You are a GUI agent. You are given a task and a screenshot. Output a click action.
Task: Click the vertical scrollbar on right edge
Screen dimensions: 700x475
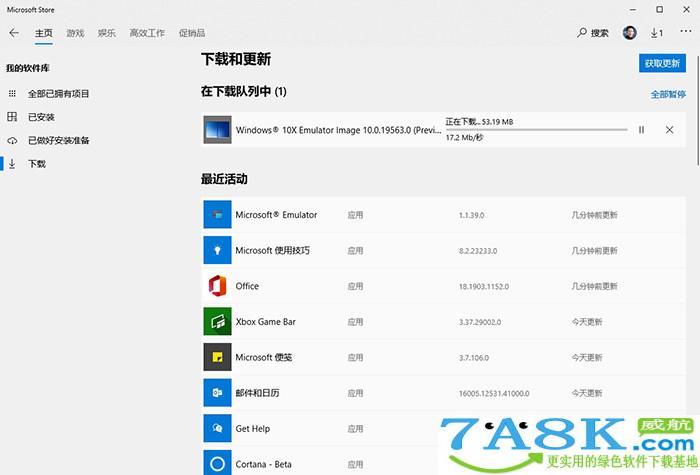pos(698,112)
